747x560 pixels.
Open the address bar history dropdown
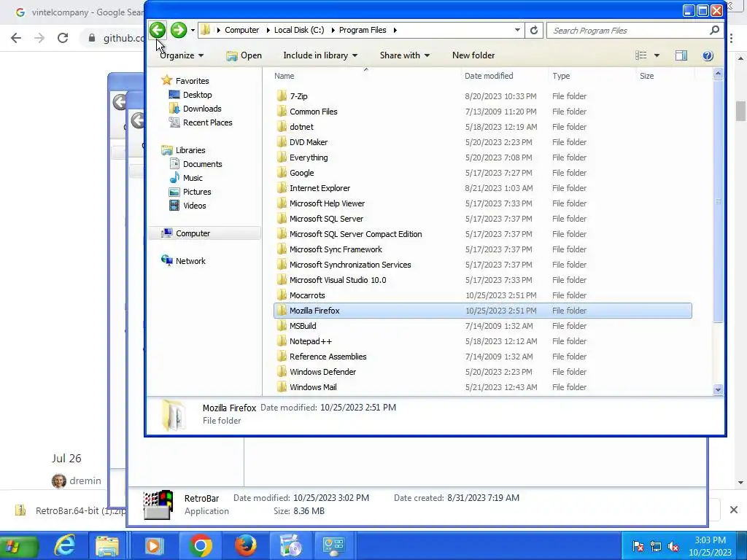(517, 30)
